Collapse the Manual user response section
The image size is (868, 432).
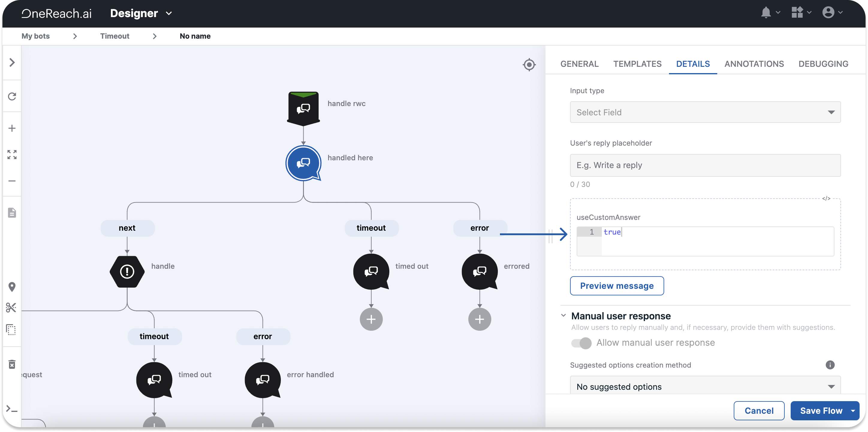[x=563, y=315]
